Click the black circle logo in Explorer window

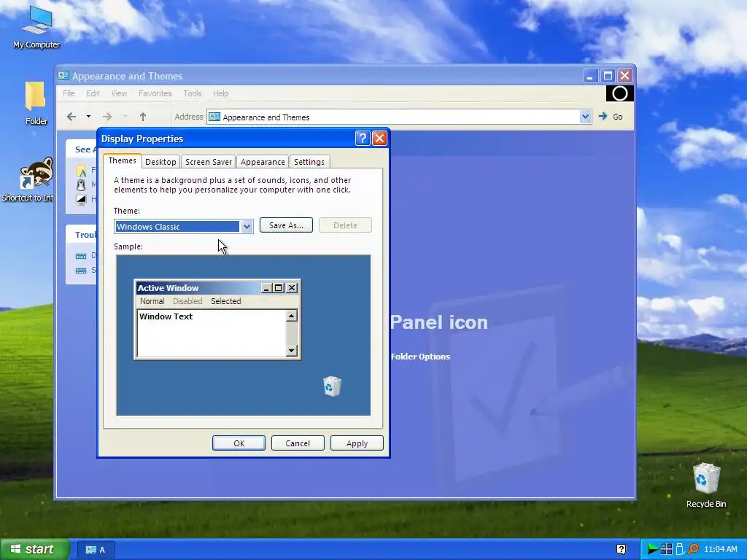click(x=620, y=93)
